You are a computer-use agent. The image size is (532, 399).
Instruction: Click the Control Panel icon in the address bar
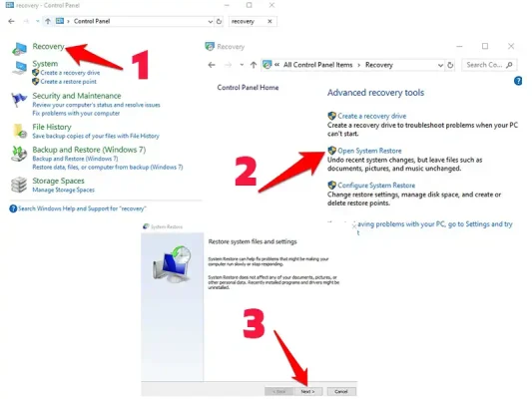tap(60, 21)
